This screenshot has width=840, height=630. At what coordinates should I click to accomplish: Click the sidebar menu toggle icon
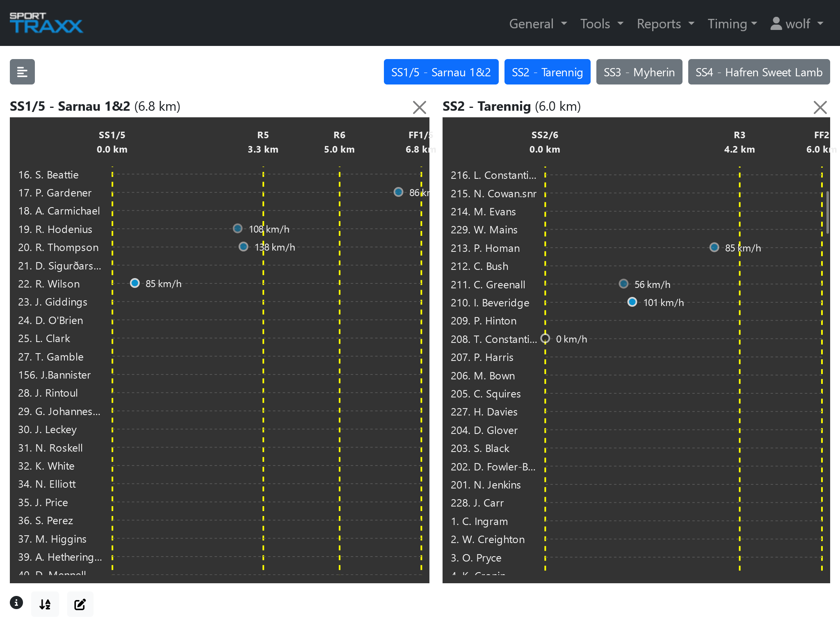22,72
